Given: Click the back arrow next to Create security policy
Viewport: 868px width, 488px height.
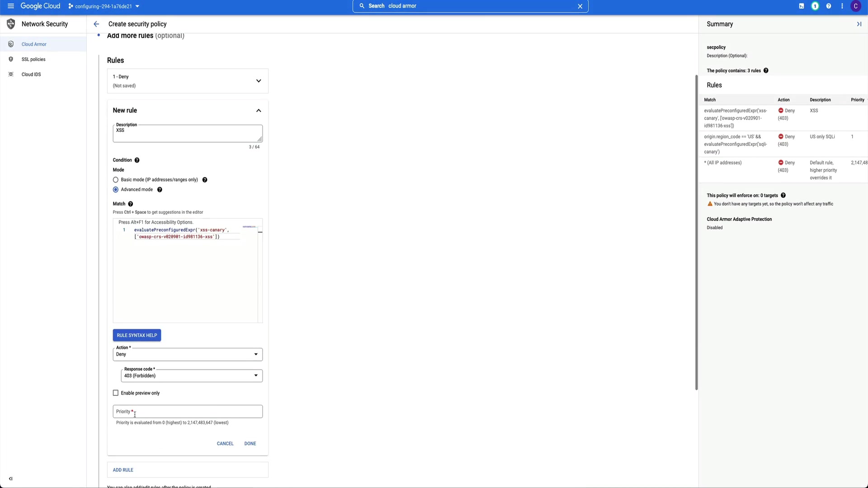Looking at the screenshot, I should coord(96,24).
